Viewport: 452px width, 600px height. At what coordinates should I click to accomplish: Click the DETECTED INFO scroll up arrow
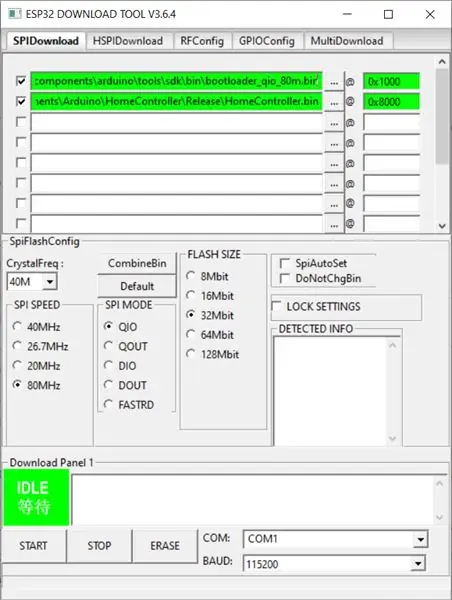392,346
